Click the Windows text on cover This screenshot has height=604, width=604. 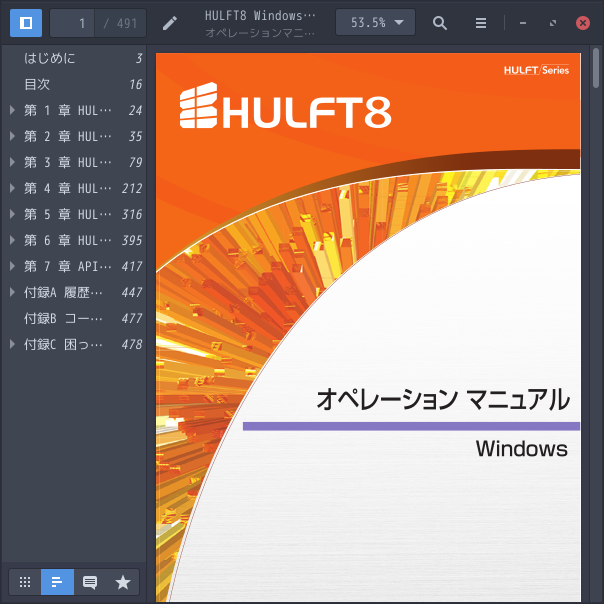[x=522, y=449]
